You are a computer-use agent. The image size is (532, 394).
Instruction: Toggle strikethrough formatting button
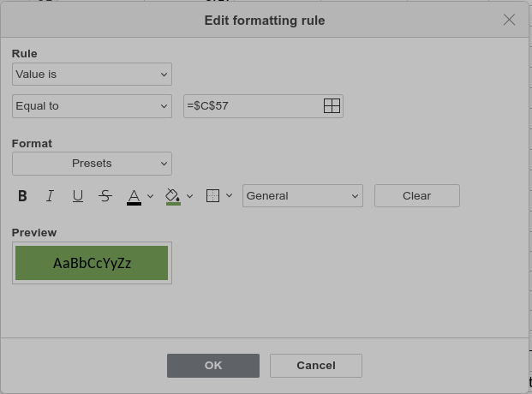[x=105, y=196]
